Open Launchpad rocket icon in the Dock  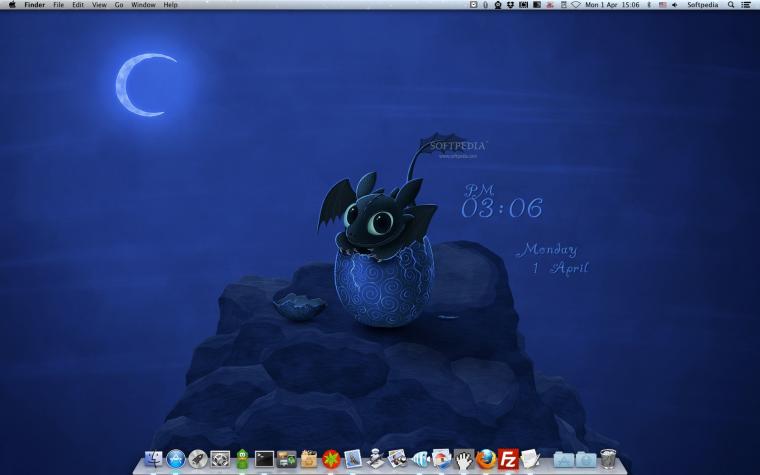click(198, 459)
